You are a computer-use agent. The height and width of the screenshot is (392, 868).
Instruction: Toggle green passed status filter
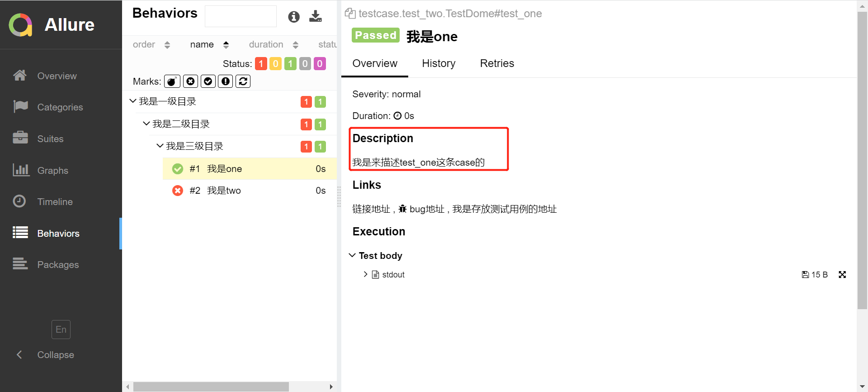(290, 64)
